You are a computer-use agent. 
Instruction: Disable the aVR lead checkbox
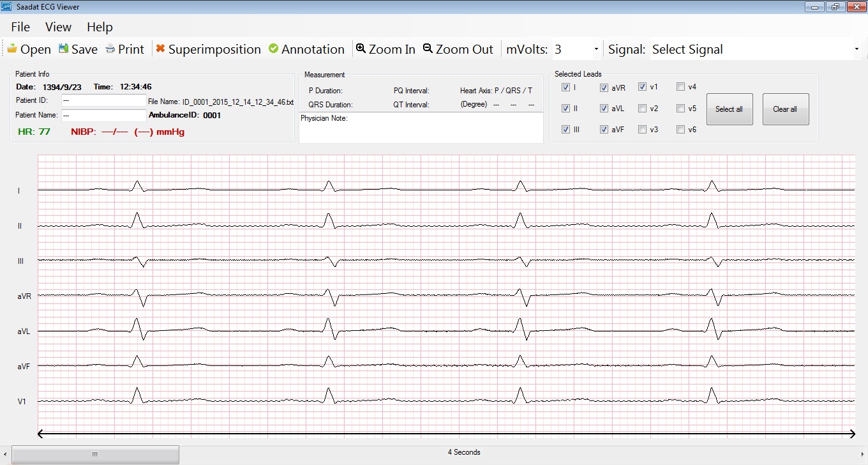(x=604, y=87)
